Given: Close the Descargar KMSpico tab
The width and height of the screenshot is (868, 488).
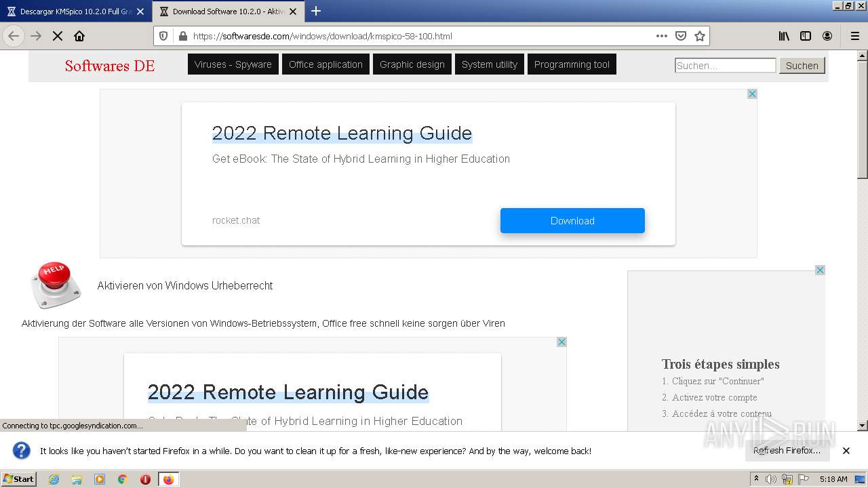Looking at the screenshot, I should pyautogui.click(x=140, y=12).
